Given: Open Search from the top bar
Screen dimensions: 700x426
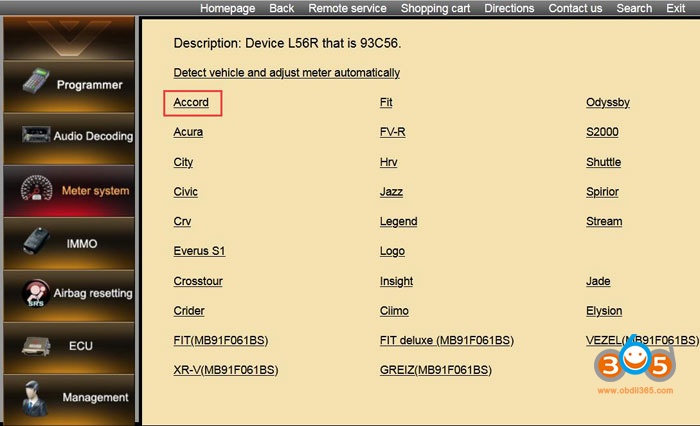Looking at the screenshot, I should coord(634,8).
